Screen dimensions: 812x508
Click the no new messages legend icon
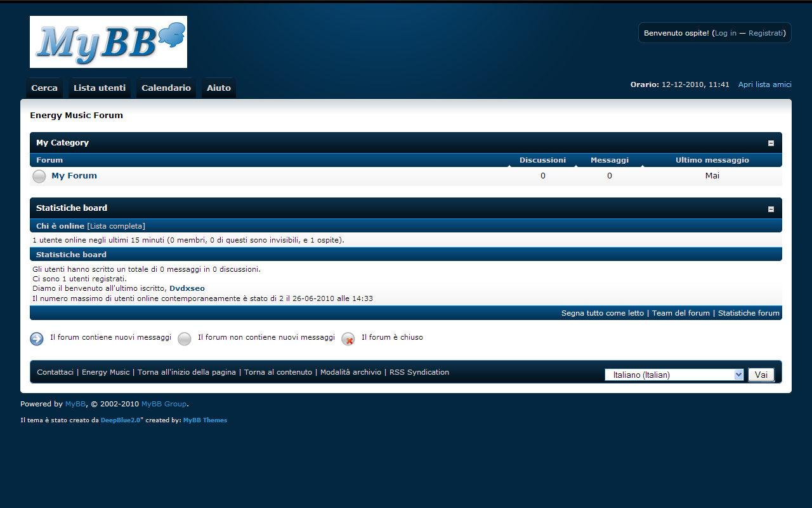click(x=185, y=338)
